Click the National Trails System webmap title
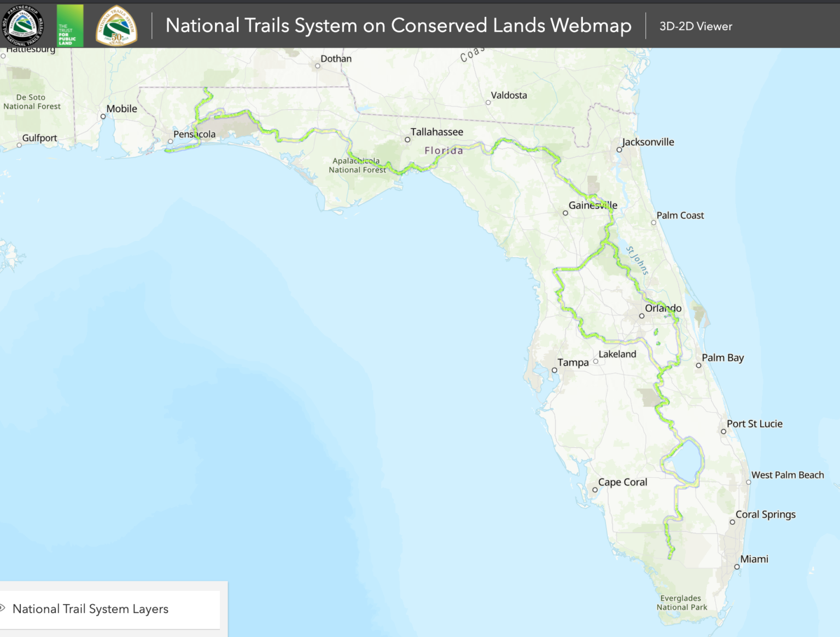 coord(398,25)
